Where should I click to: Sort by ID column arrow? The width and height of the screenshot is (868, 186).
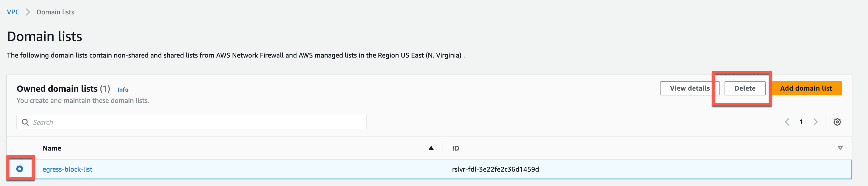840,148
